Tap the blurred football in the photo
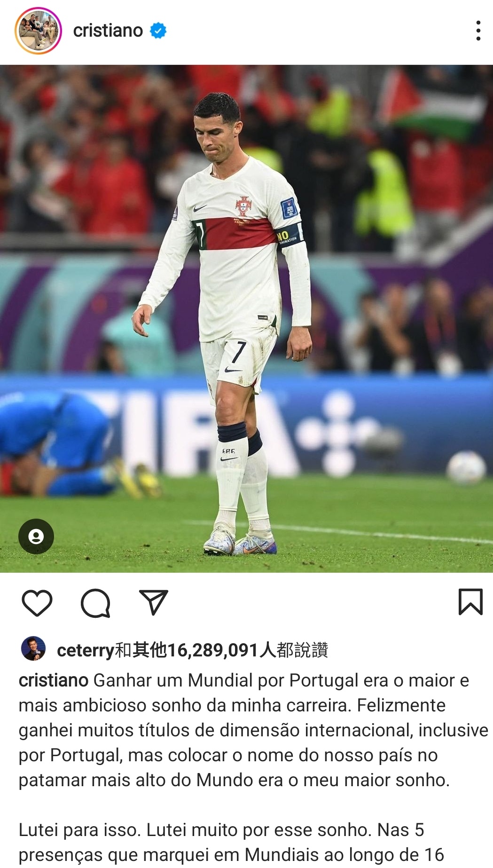Screen dimensions: 493x868 click(x=466, y=467)
